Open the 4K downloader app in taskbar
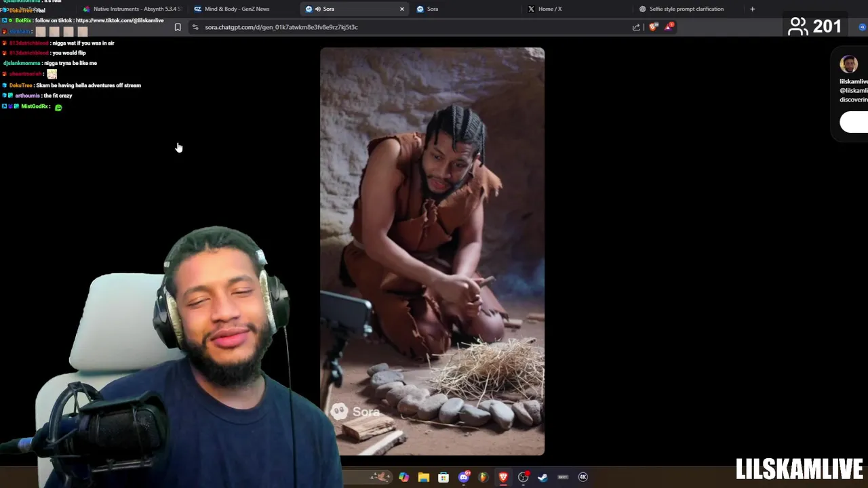The height and width of the screenshot is (488, 868). tap(583, 477)
